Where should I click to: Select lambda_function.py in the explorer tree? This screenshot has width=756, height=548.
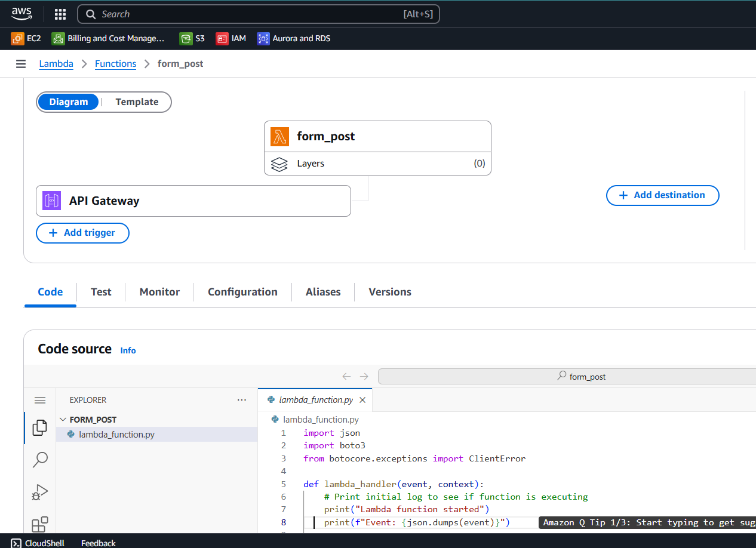pyautogui.click(x=157, y=435)
